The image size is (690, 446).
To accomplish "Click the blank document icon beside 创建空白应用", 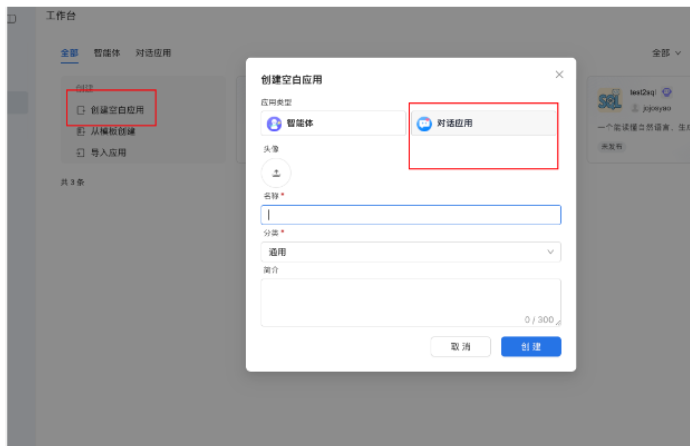I will click(x=81, y=110).
